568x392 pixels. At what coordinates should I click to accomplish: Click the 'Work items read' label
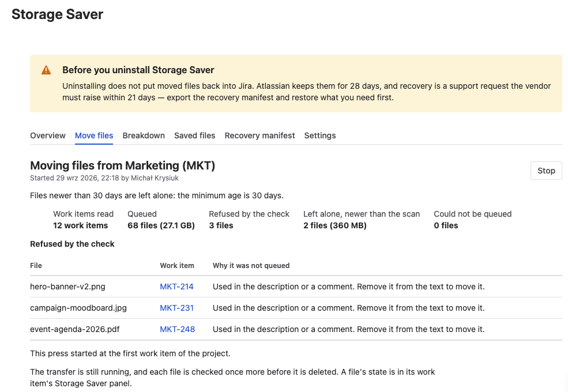point(83,214)
